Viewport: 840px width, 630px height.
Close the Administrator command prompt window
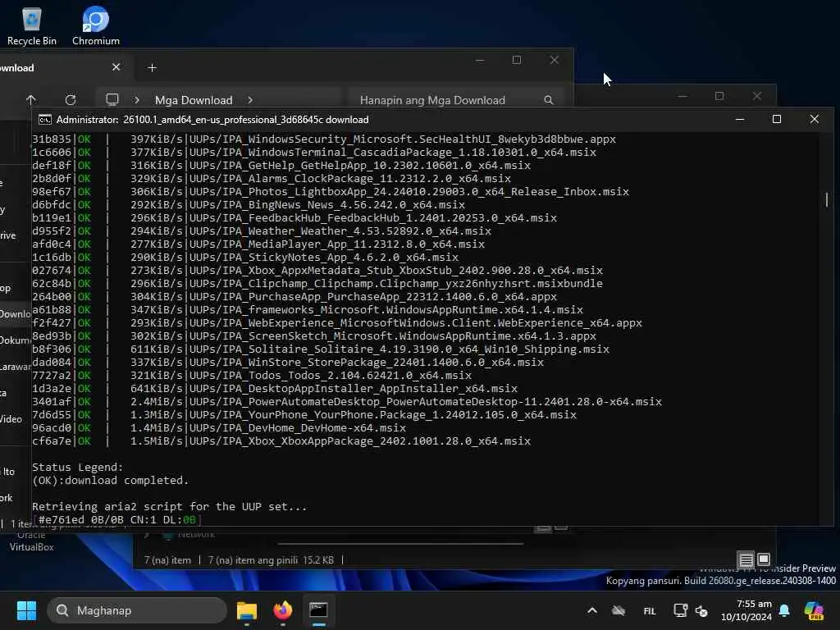[x=815, y=119]
